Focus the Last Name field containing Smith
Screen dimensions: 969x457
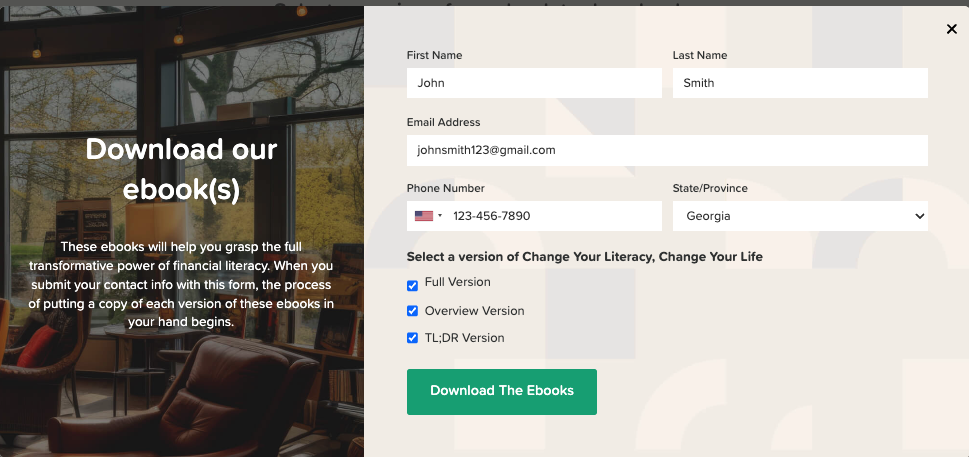click(800, 83)
